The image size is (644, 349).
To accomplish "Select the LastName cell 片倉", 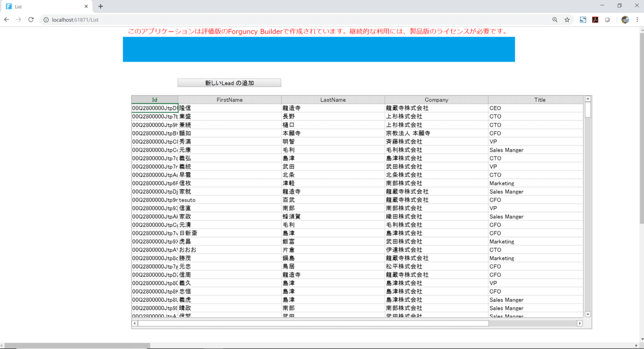I will [333, 250].
